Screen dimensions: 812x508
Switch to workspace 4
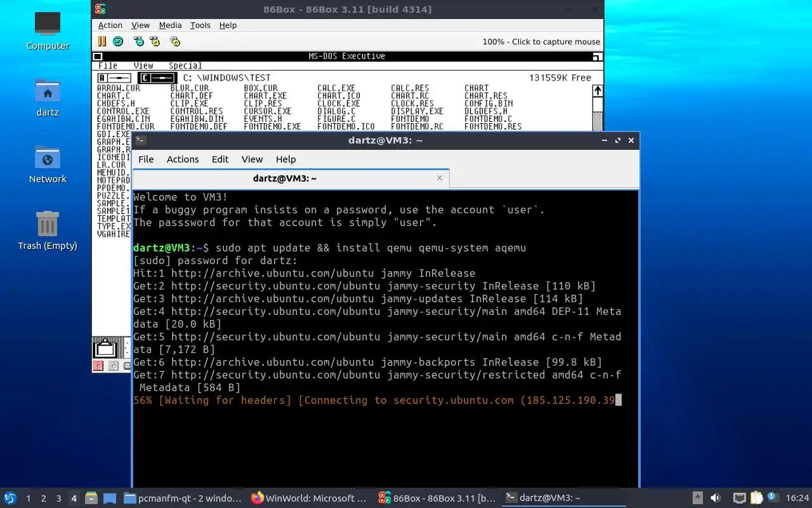(74, 498)
